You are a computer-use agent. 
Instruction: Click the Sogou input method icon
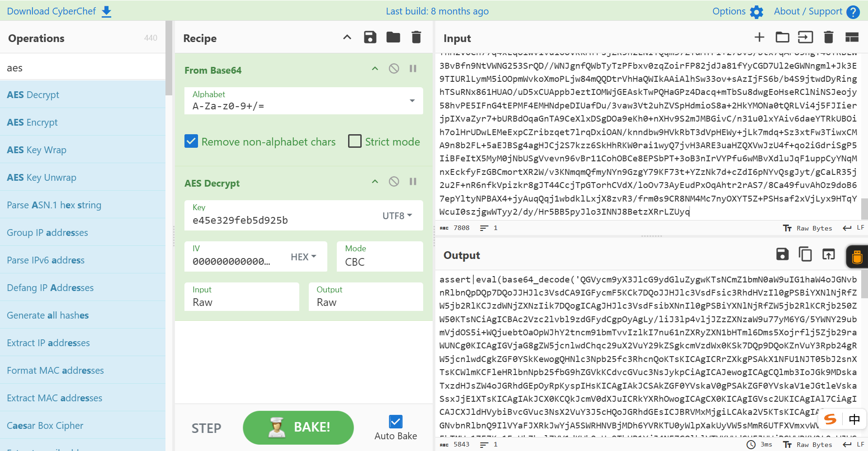pos(830,419)
